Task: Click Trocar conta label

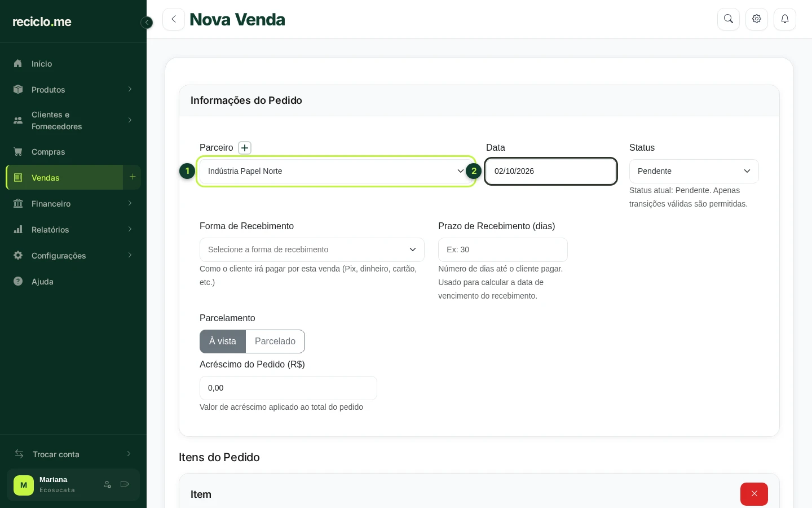Action: pyautogui.click(x=56, y=454)
